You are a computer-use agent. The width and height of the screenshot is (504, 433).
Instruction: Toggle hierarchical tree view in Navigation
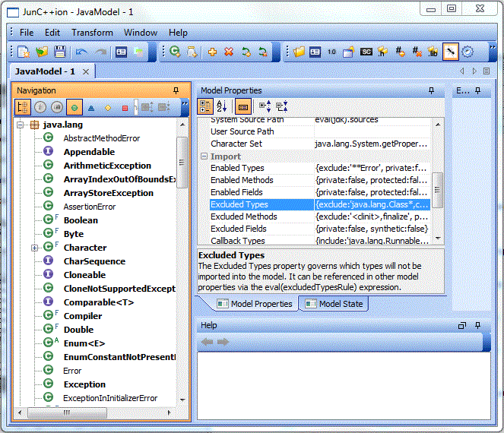[23, 107]
